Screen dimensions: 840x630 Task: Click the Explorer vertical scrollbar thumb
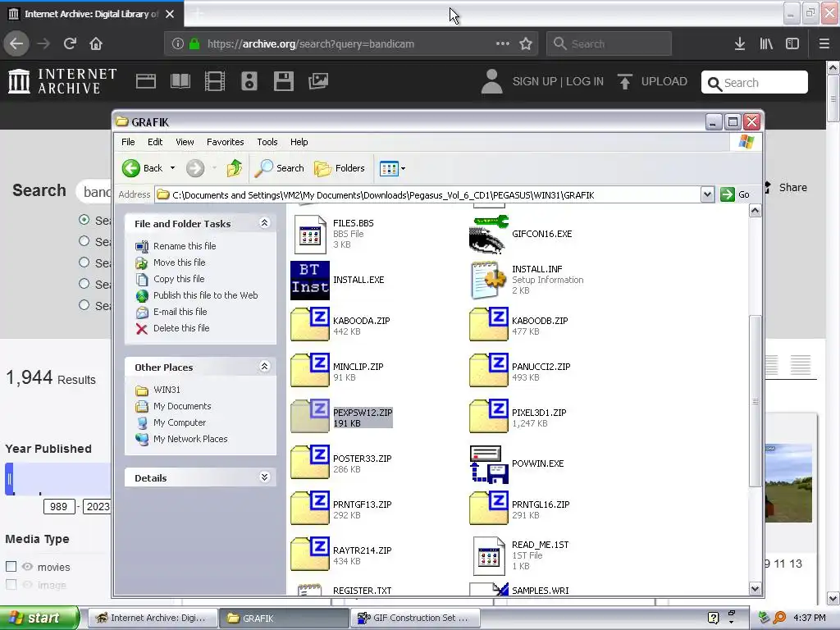coord(755,400)
